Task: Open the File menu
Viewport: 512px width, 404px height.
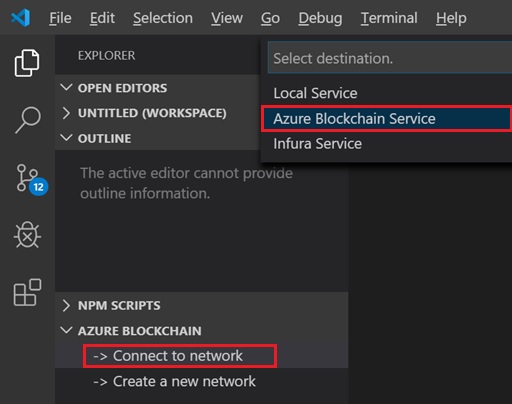Action: pos(60,18)
